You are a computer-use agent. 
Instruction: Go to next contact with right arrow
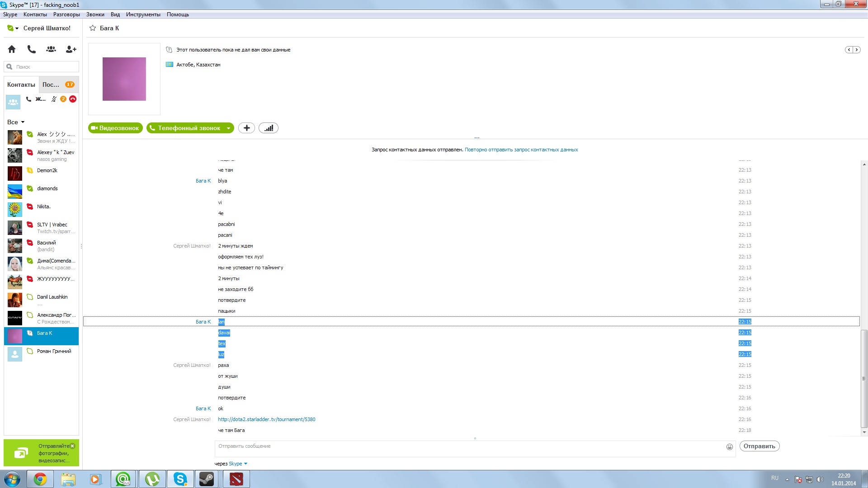(x=856, y=50)
